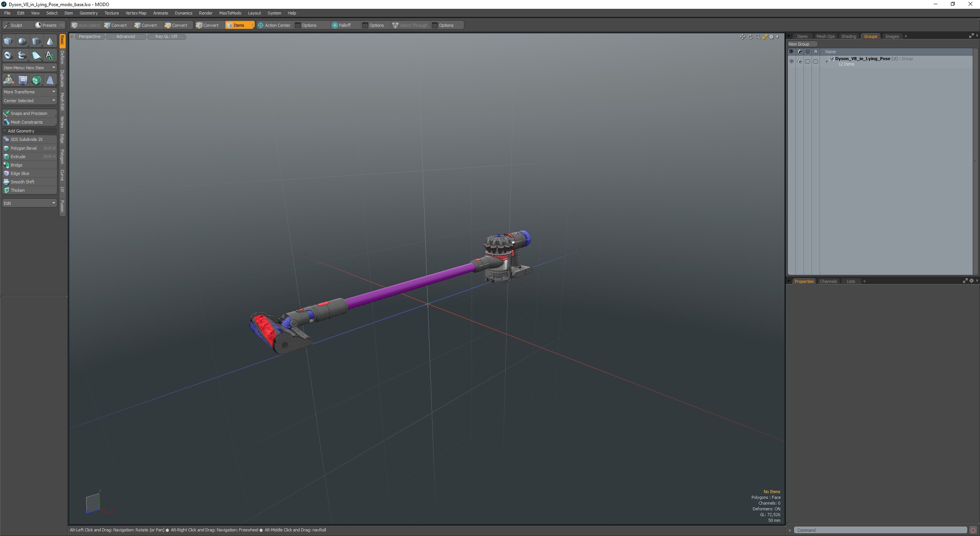Select the Pen polygon tool

[36, 55]
